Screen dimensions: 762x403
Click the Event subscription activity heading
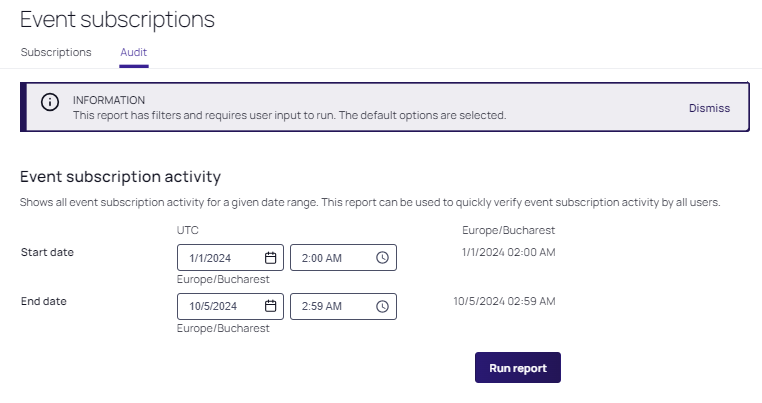click(x=120, y=177)
